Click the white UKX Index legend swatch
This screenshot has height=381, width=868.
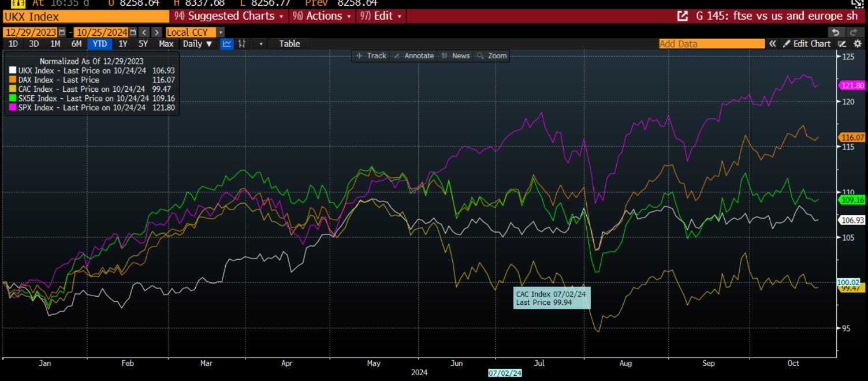[13, 70]
